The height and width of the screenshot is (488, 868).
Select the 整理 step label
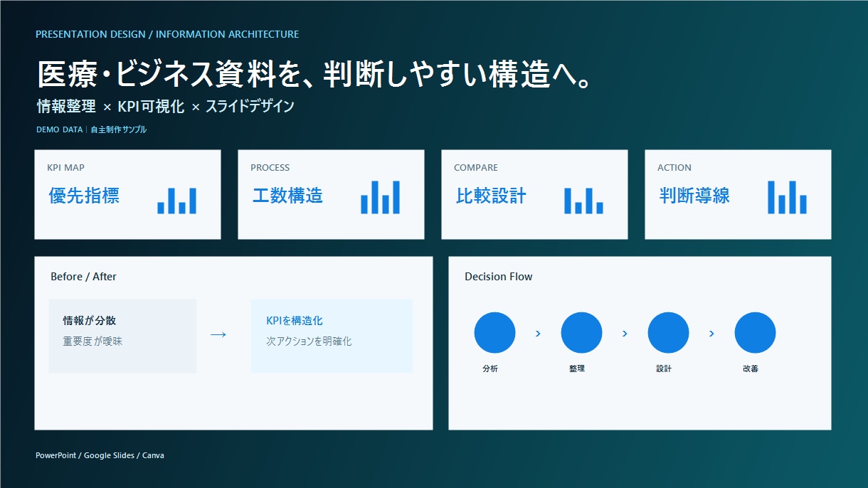tap(577, 369)
